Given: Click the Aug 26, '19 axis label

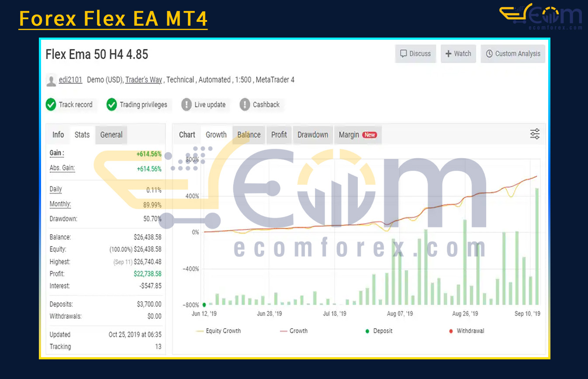Looking at the screenshot, I should (x=465, y=314).
